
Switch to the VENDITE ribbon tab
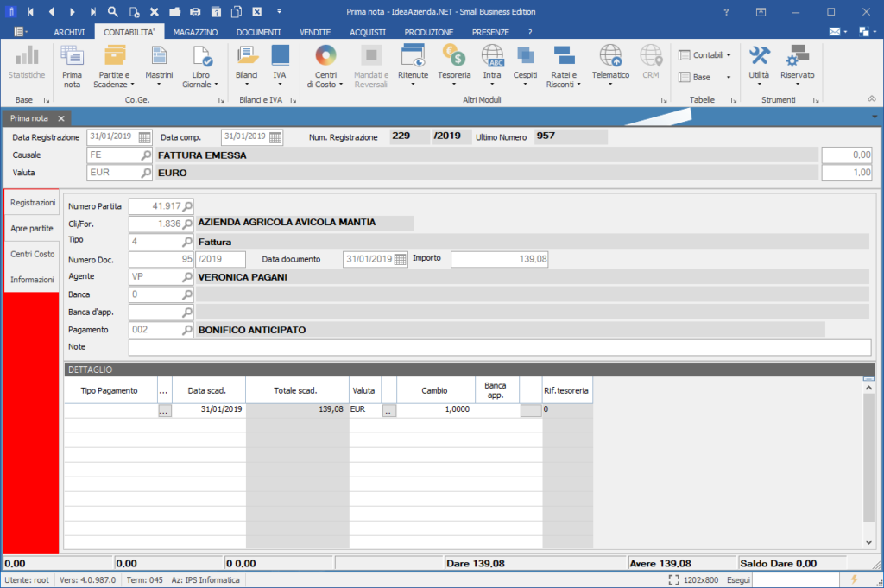[315, 32]
